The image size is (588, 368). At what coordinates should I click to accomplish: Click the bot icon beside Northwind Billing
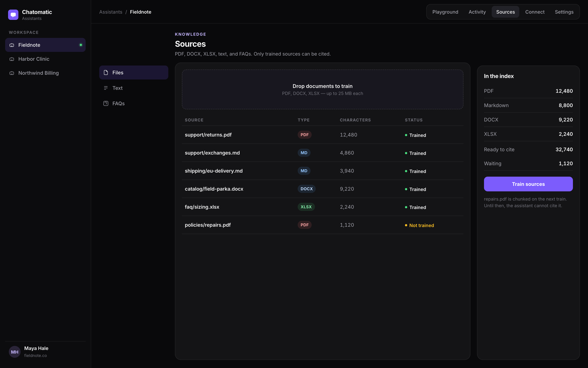[x=12, y=73]
